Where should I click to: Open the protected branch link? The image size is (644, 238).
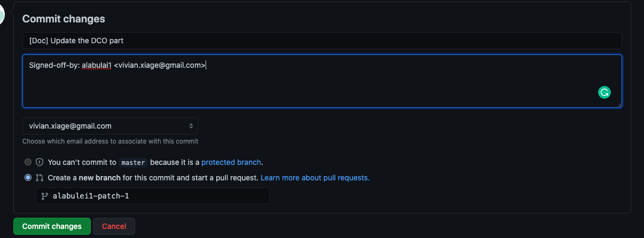point(231,162)
